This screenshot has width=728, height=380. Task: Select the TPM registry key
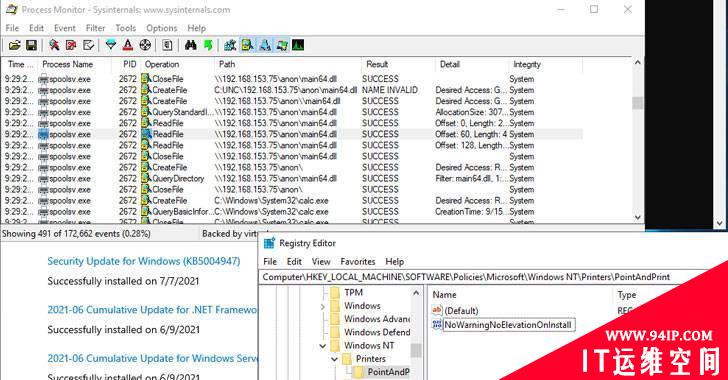pos(353,293)
